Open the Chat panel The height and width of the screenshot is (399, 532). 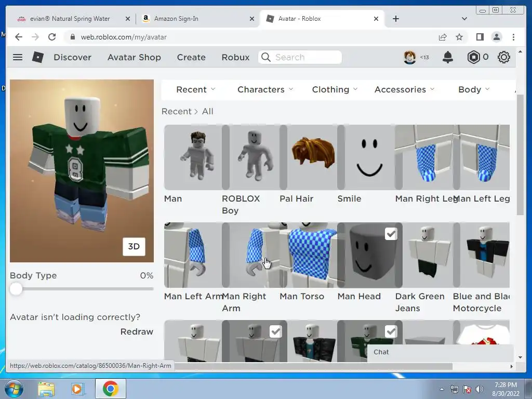click(441, 352)
